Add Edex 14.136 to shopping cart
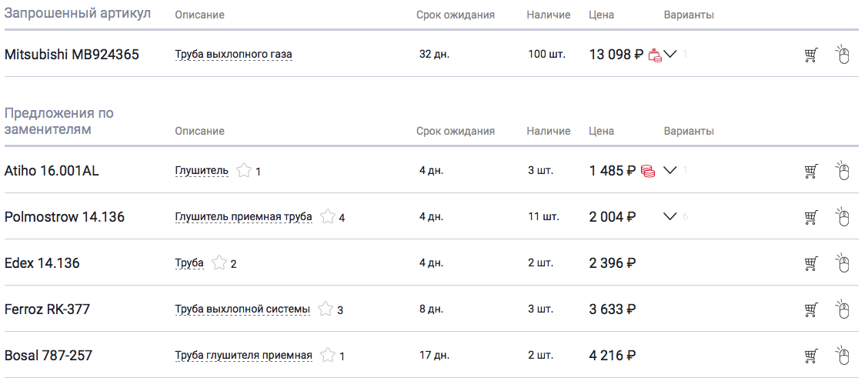The height and width of the screenshot is (388, 868). (x=810, y=263)
